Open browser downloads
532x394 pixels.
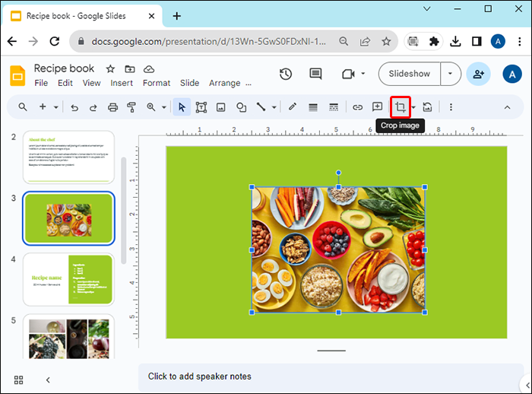tap(455, 41)
